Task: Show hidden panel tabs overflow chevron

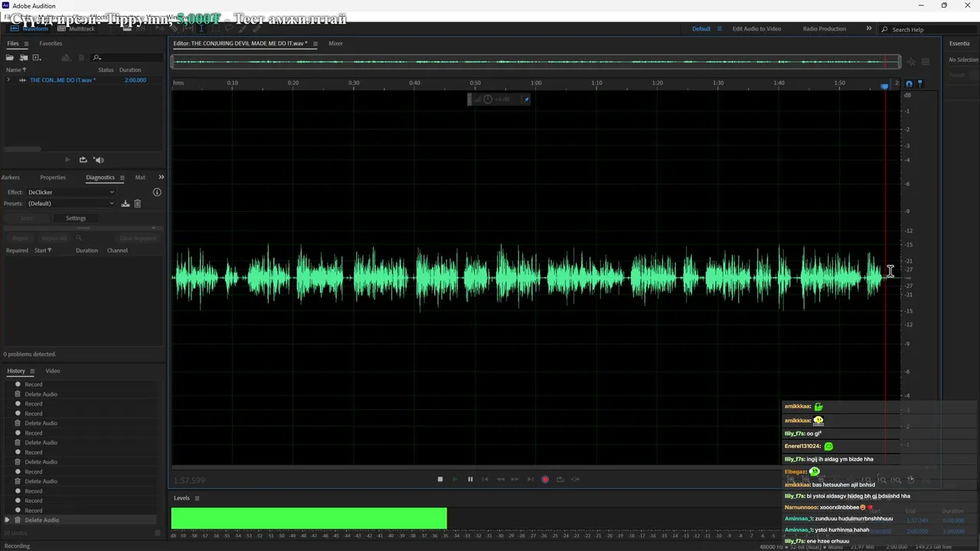Action: (x=161, y=178)
